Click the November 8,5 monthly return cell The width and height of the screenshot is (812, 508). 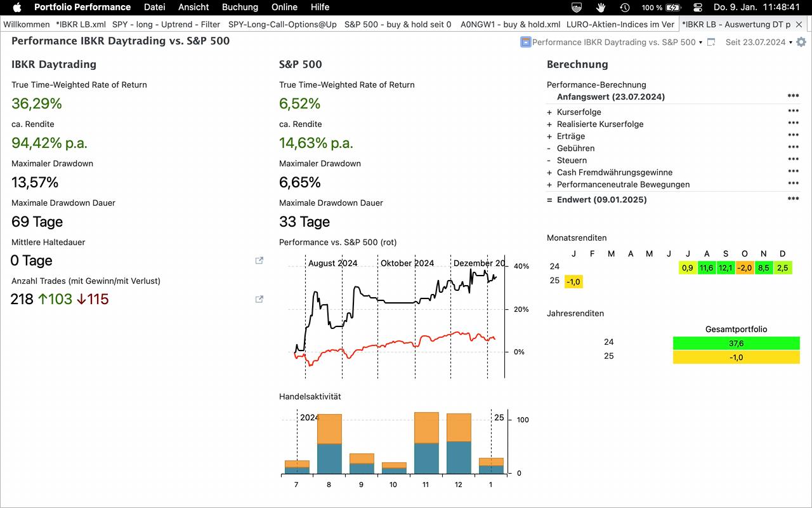click(x=764, y=268)
